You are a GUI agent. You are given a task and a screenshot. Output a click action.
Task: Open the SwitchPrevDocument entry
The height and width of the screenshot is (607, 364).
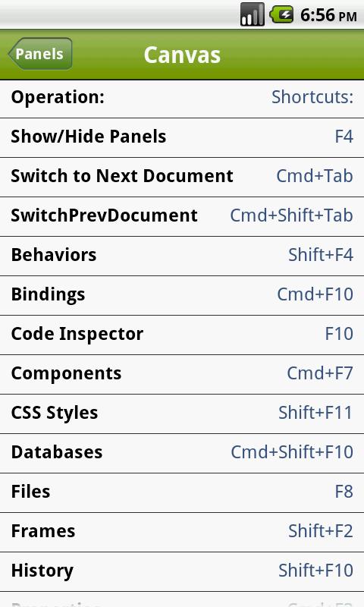point(182,216)
